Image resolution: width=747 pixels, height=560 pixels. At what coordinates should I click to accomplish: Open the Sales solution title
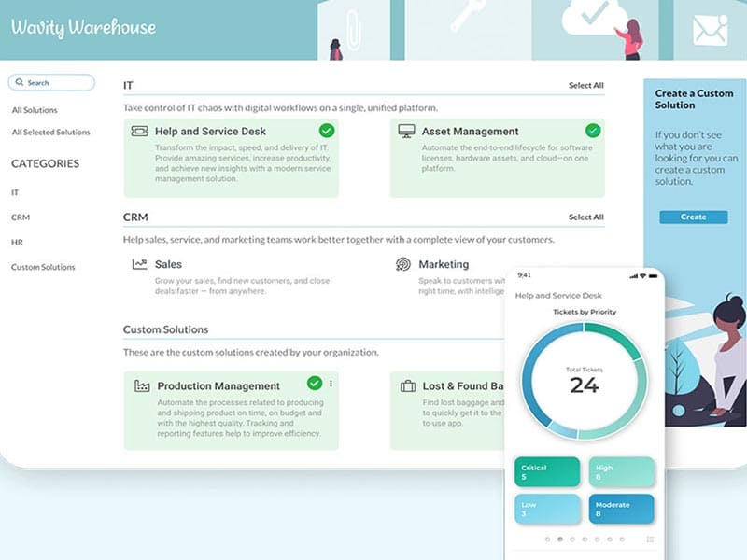(x=168, y=264)
